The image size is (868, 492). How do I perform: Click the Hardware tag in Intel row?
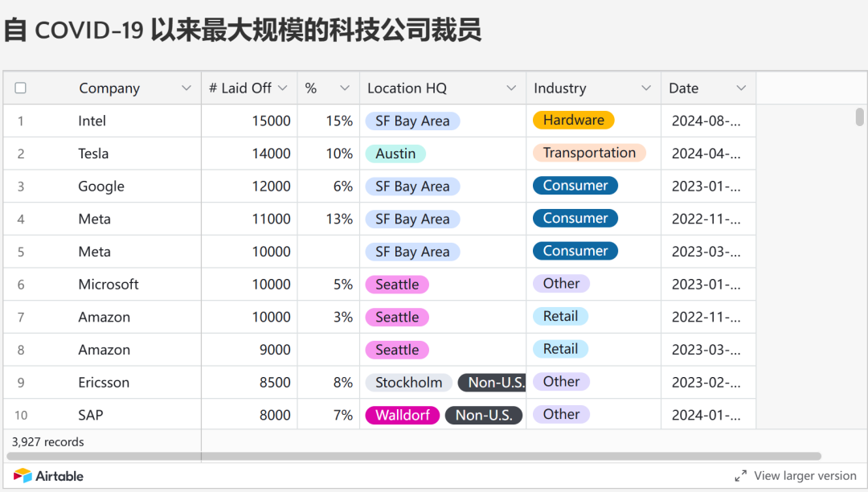(574, 120)
